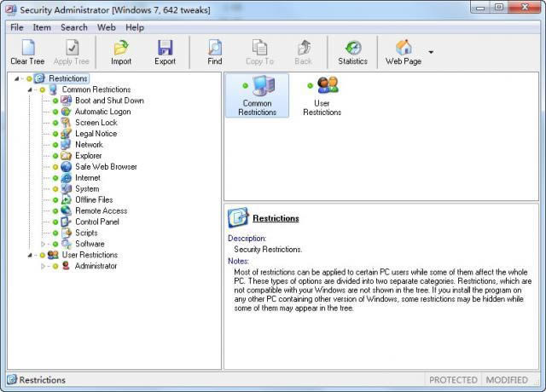Click the Scripts tree icon

pos(67,233)
